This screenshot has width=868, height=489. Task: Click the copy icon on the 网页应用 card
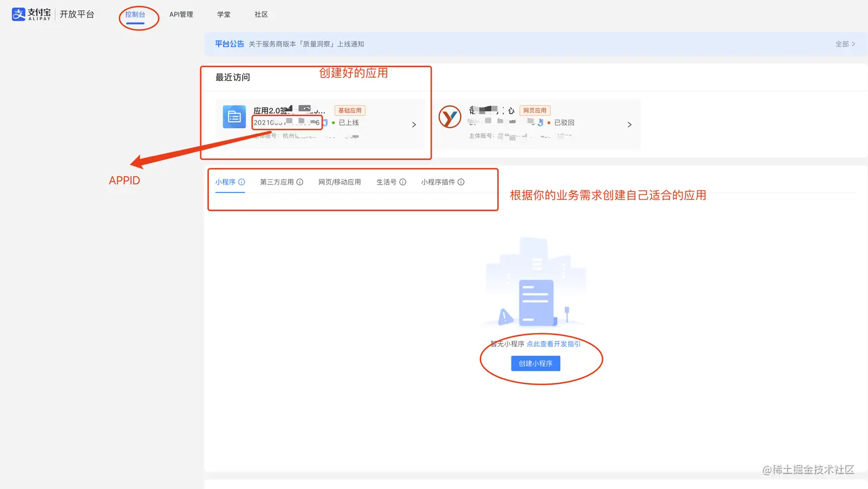(540, 123)
